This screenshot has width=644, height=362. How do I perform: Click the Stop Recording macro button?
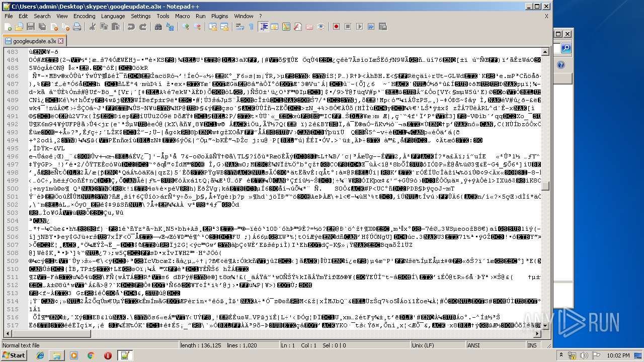[347, 27]
